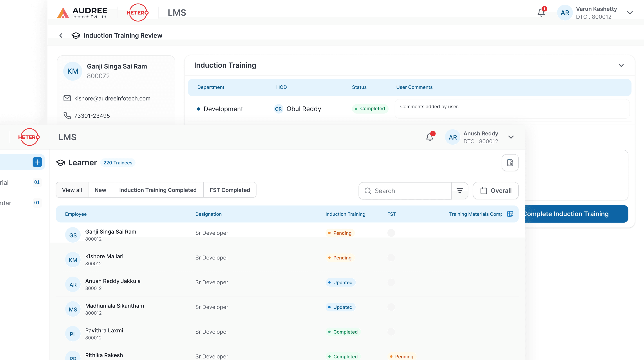This screenshot has width=644, height=360.
Task: Switch to the FST Completed tab
Action: point(230,190)
